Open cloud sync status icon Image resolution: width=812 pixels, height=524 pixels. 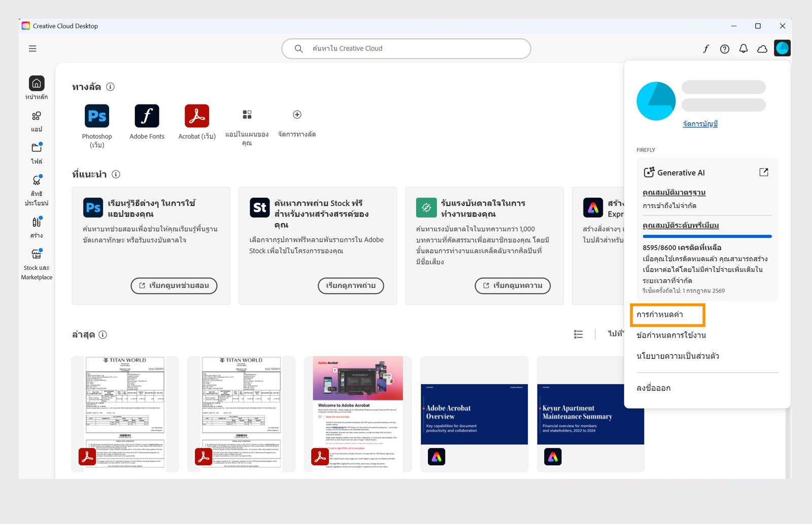(x=762, y=49)
